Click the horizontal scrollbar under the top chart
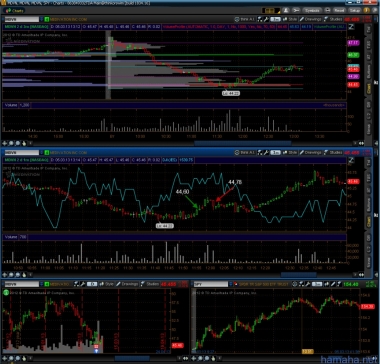 [x=242, y=143]
